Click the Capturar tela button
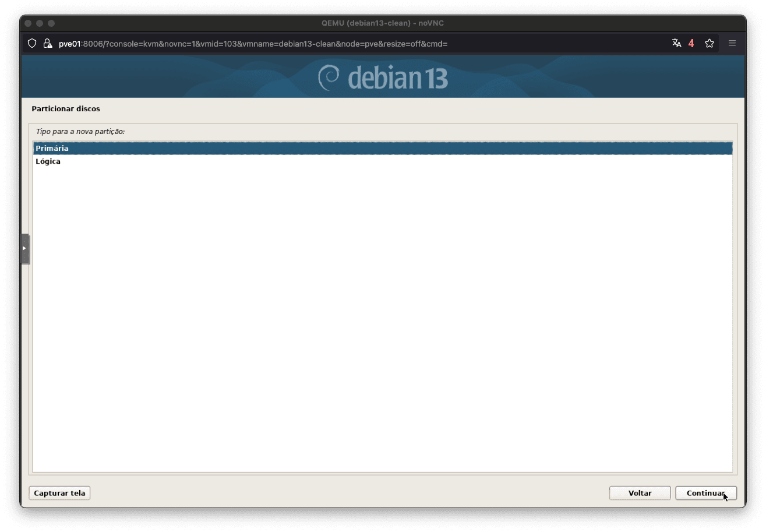This screenshot has width=766, height=532. coord(59,493)
